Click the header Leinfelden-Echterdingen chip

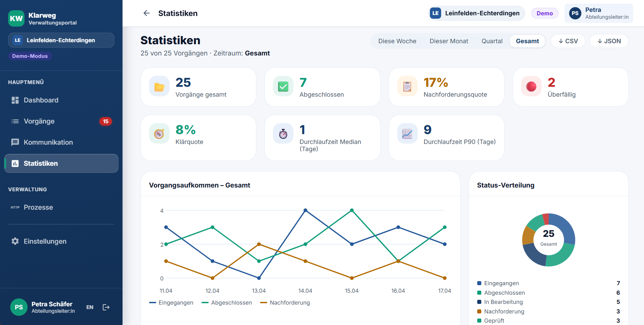(x=477, y=13)
